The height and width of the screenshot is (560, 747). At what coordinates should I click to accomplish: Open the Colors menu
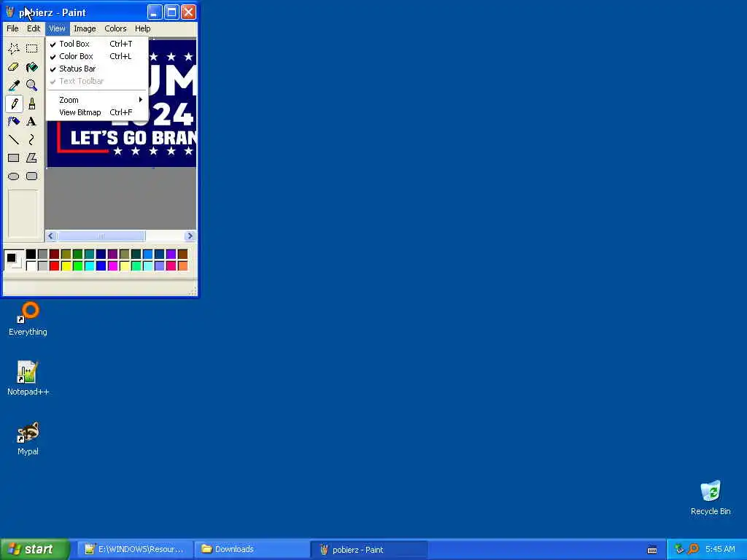click(115, 28)
